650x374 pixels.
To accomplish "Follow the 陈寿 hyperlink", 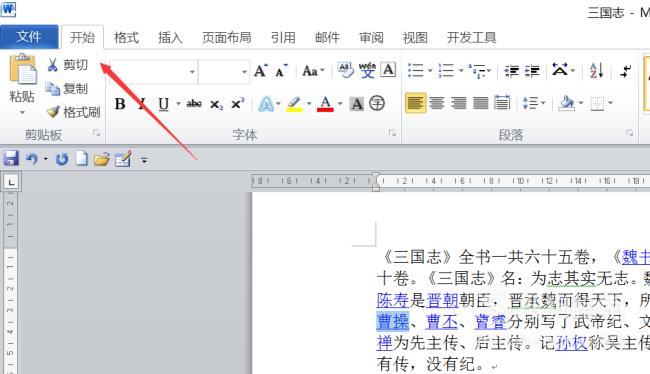I will (393, 300).
